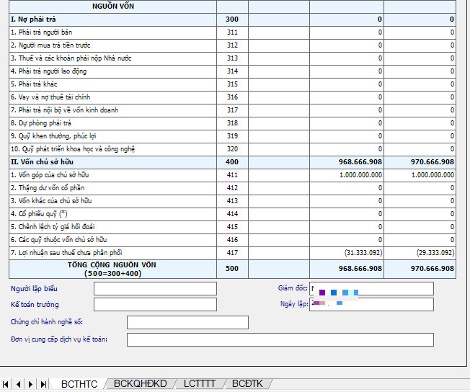The image size is (470, 392).
Task: Jump to the last sheet using the navigation arrow
Action: tap(43, 384)
